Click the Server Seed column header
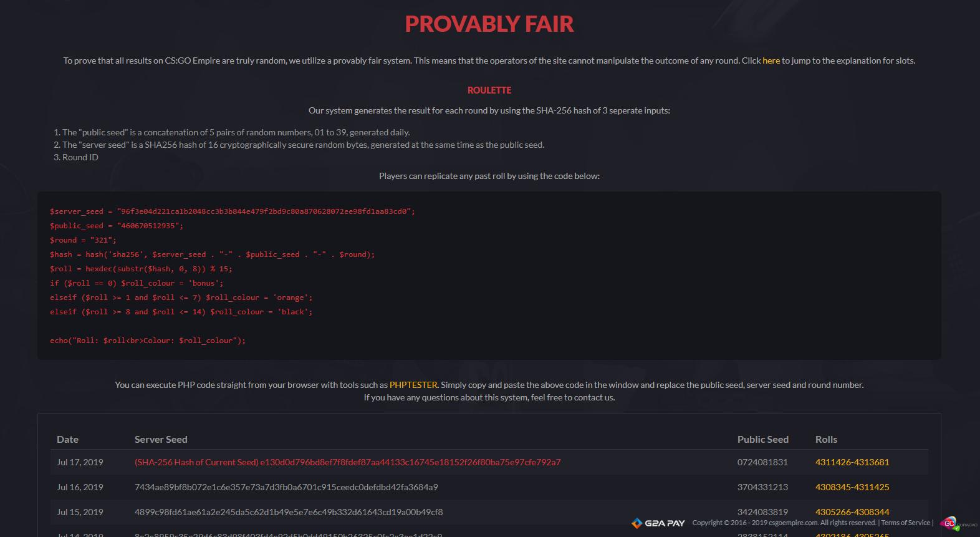The image size is (980, 537). [161, 440]
